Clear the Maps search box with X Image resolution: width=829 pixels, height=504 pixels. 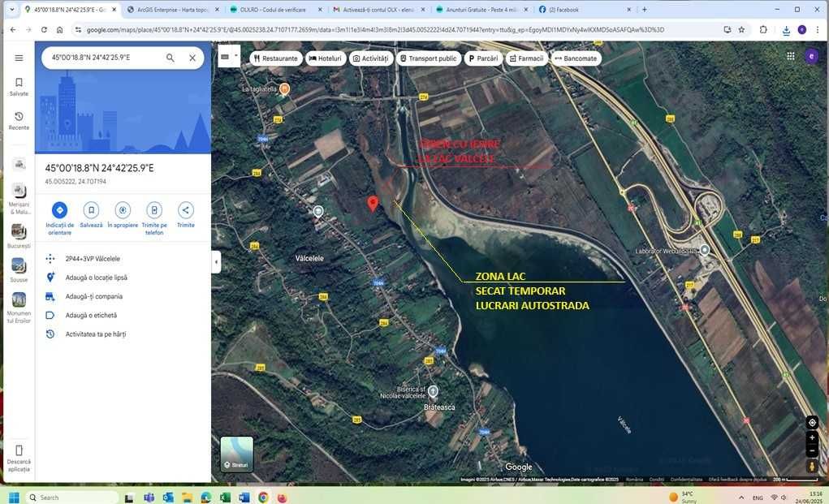coord(192,58)
